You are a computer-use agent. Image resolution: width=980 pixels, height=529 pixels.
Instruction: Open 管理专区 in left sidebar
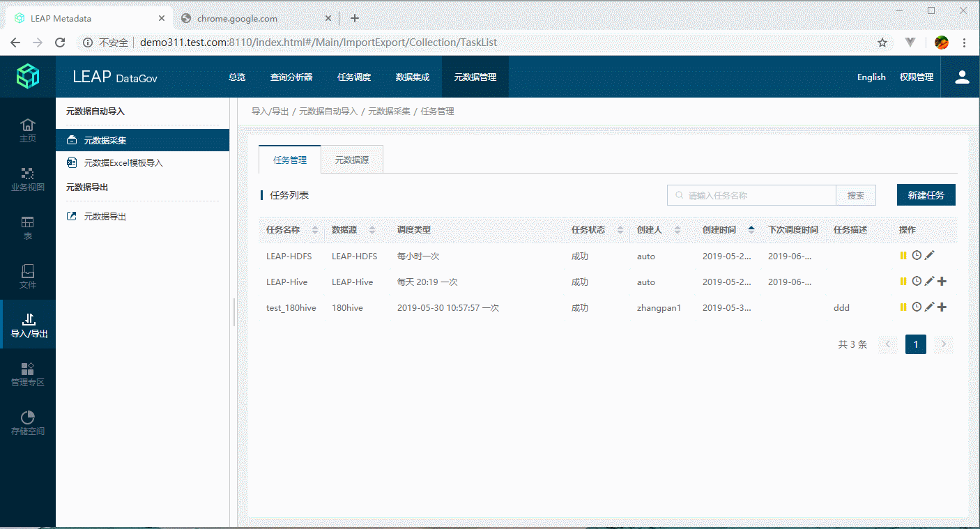(28, 374)
